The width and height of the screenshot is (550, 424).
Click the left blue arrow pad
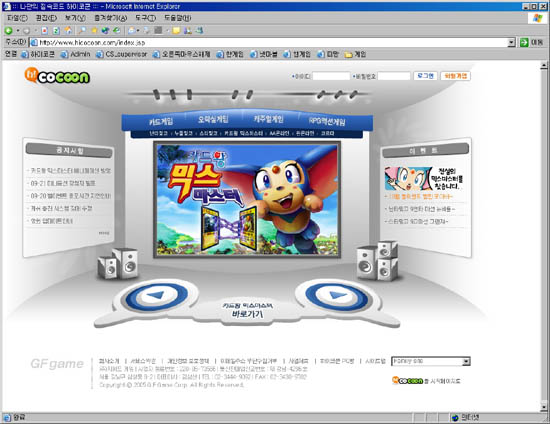click(x=156, y=297)
